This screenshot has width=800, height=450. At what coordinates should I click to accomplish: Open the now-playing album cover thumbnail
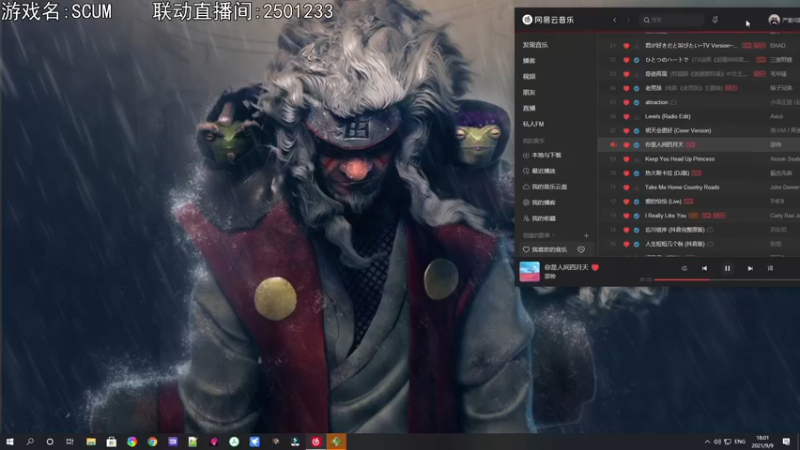[x=529, y=271]
